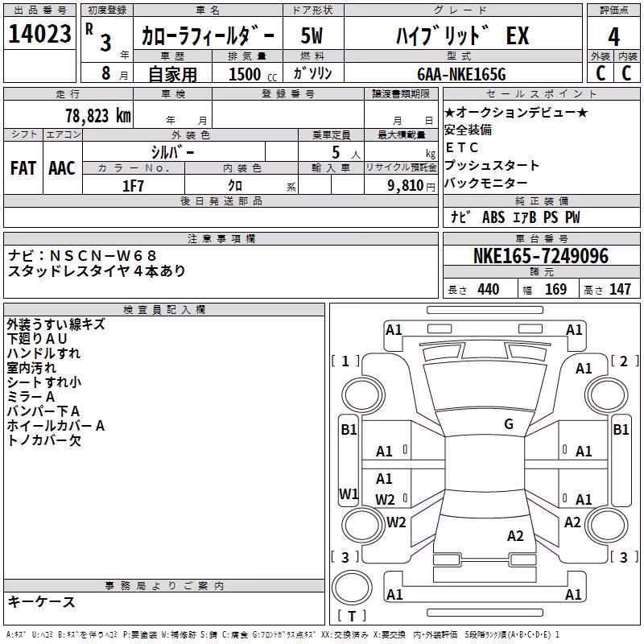The width and height of the screenshot is (644, 644).
Task: Select バックモニター sales point
Action: (x=486, y=183)
